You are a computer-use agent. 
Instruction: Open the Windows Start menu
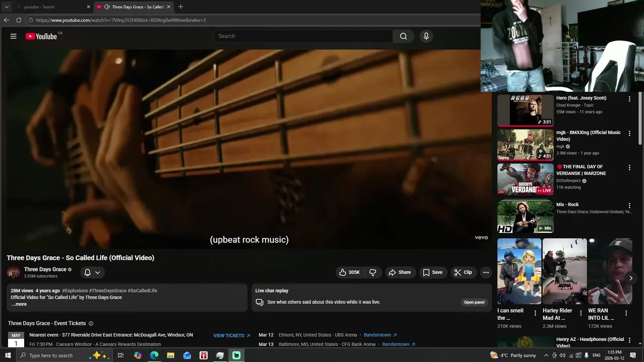(8, 355)
